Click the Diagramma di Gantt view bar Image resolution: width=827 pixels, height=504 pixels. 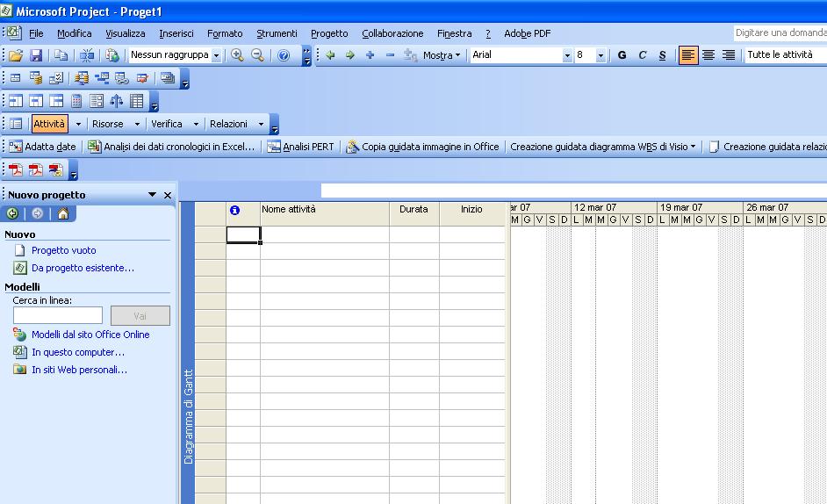(x=188, y=352)
